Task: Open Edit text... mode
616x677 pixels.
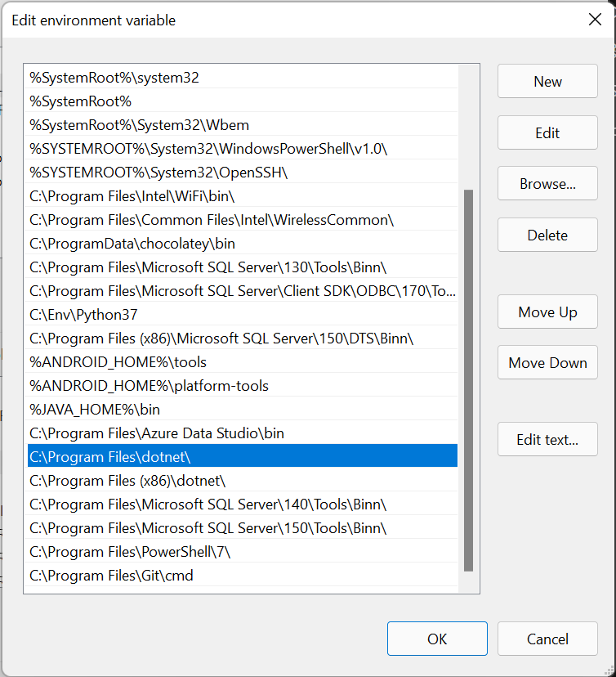Action: click(x=547, y=440)
